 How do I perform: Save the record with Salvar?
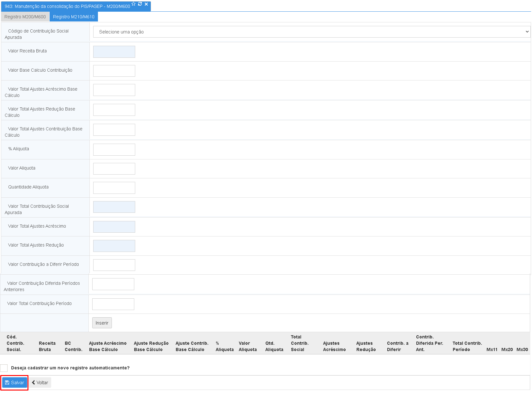tap(15, 383)
